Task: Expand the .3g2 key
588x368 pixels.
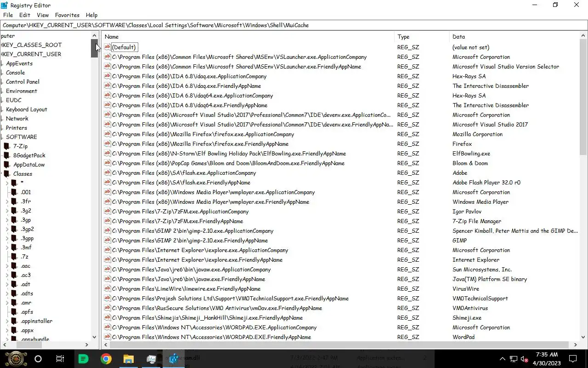Action: [7, 210]
